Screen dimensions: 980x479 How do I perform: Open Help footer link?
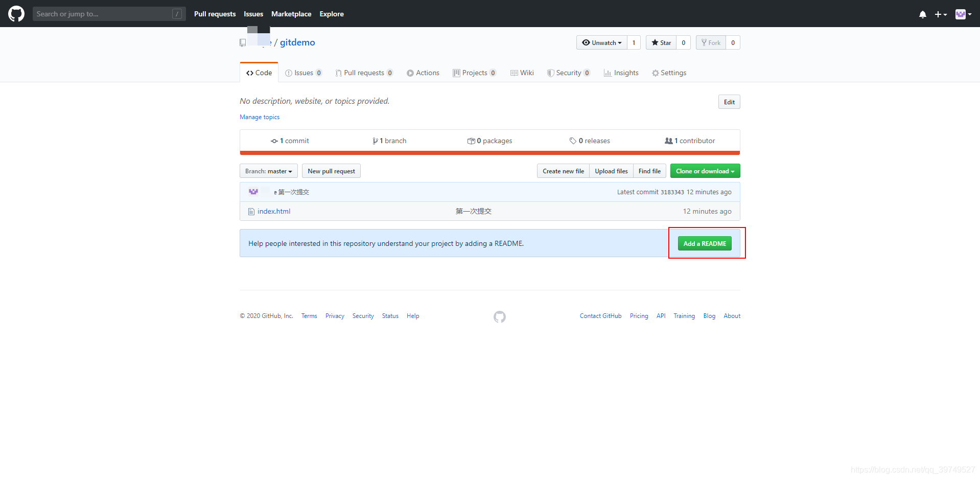413,316
